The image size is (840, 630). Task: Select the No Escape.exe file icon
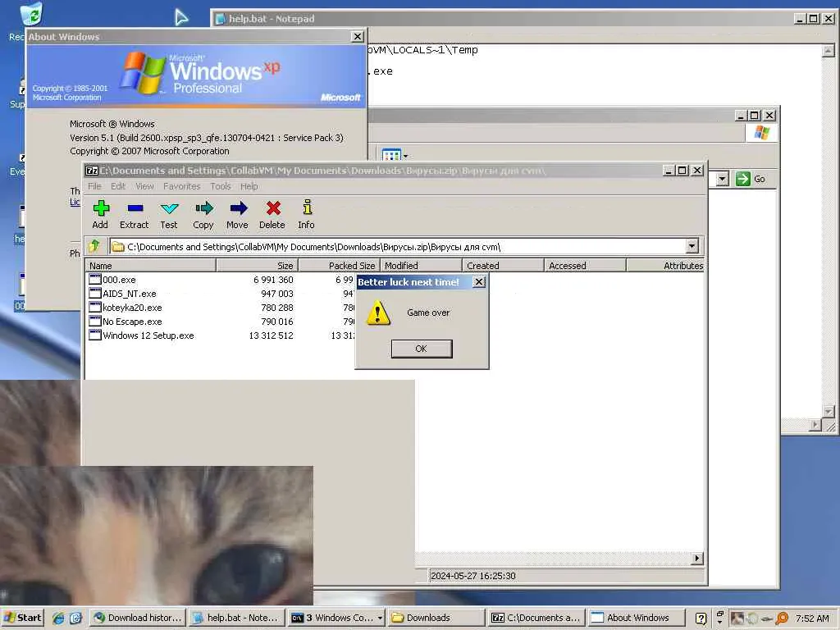tap(95, 321)
